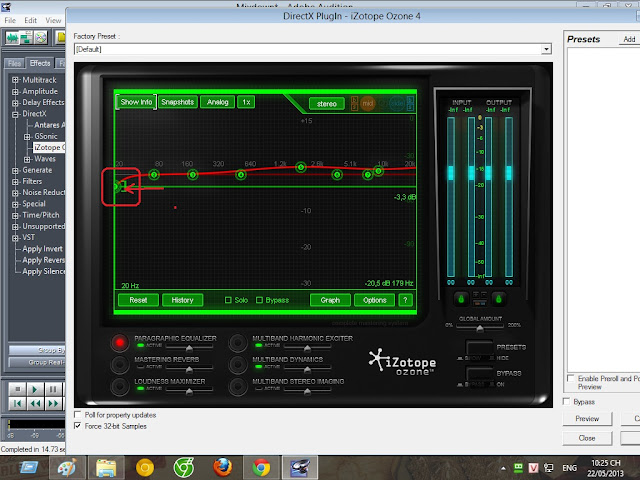Toggle the Bypass On switch on Ozone
Image resolution: width=640 pixels, height=480 pixels.
click(x=479, y=374)
